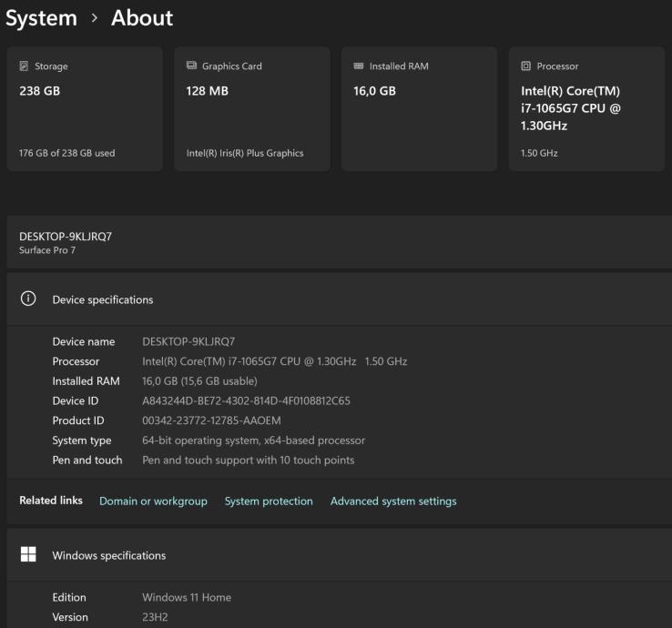Click the info icon beside Device specifications

pyautogui.click(x=28, y=299)
